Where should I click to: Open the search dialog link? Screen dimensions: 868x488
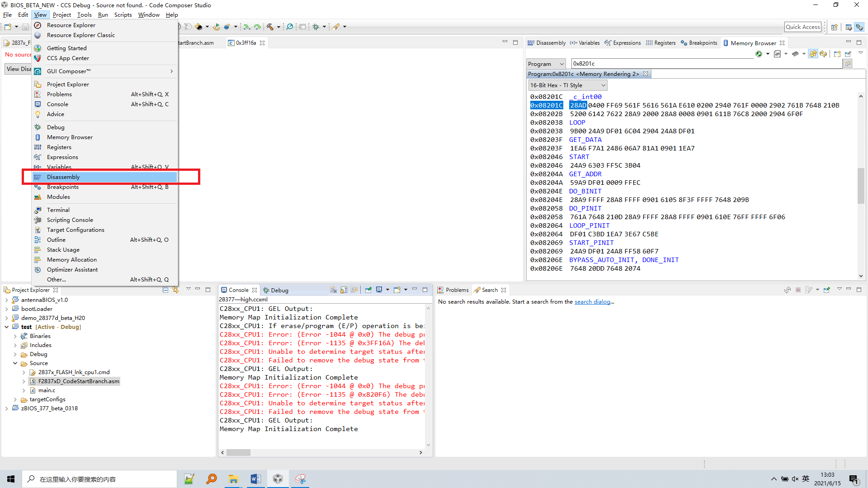[x=593, y=302]
